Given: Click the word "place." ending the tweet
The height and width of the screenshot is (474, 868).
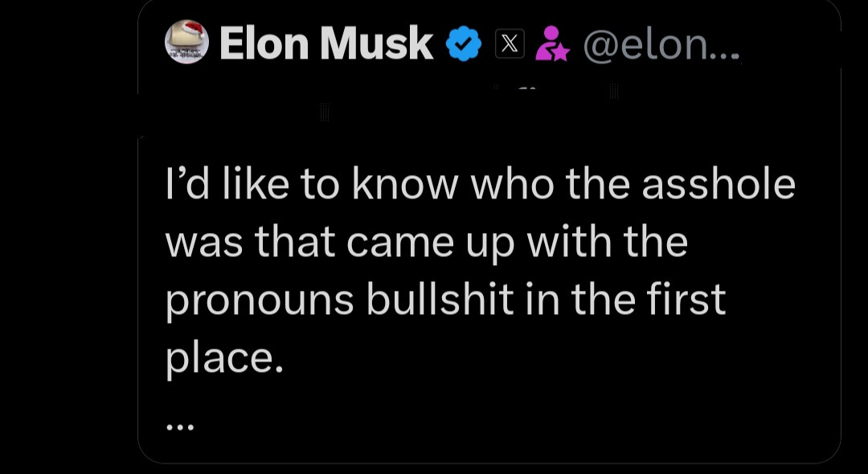Looking at the screenshot, I should pos(225,358).
